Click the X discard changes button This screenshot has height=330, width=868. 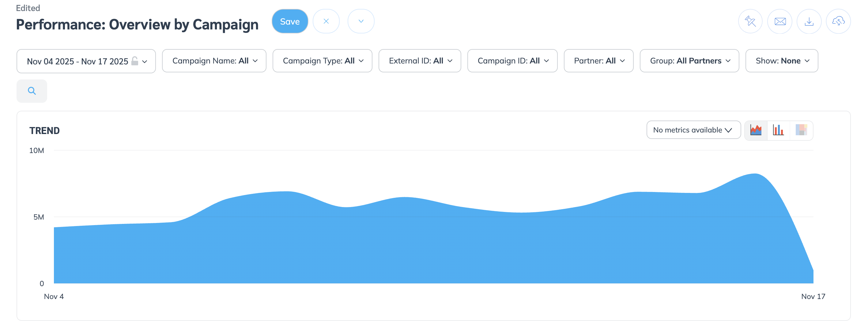click(x=326, y=21)
